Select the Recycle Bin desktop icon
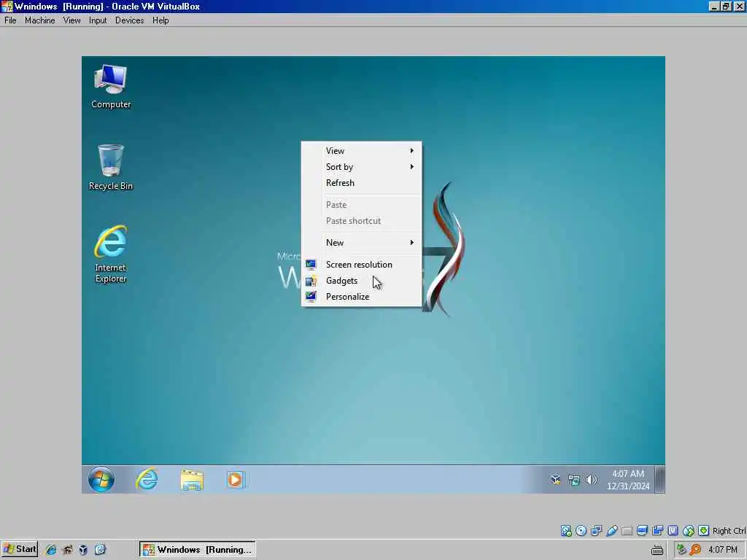Image resolution: width=747 pixels, height=560 pixels. tap(111, 168)
